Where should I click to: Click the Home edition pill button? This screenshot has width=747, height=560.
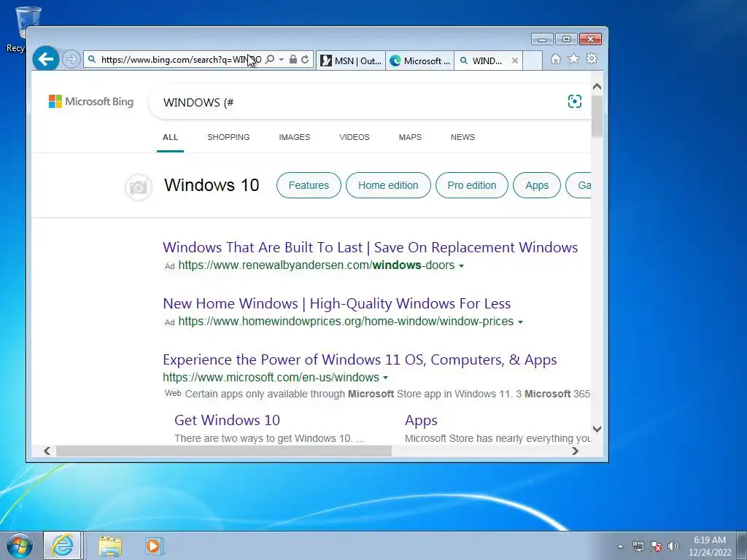pos(388,185)
